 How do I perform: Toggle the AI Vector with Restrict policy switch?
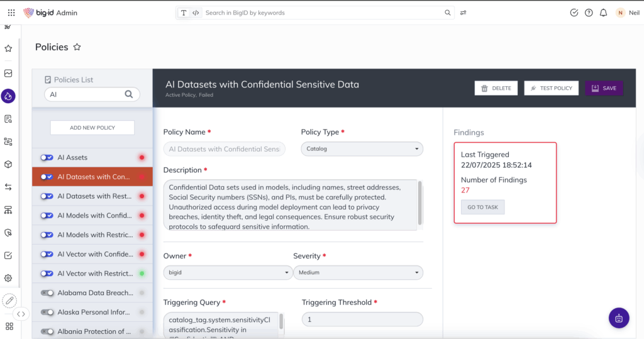[x=47, y=274]
